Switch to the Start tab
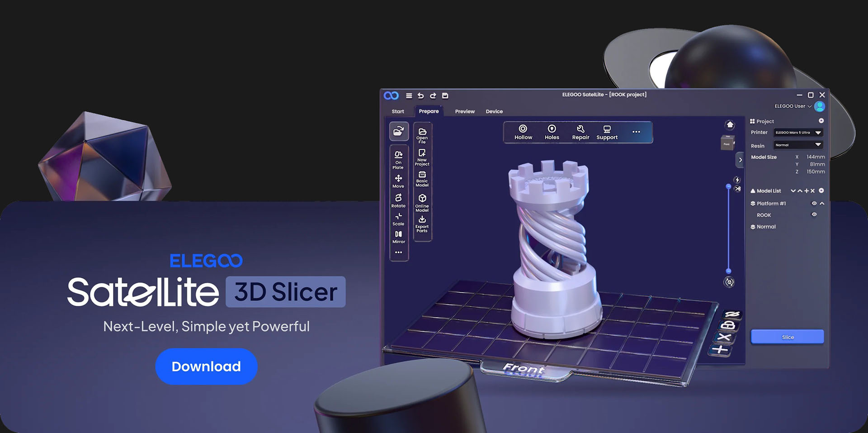The height and width of the screenshot is (433, 868). click(x=398, y=111)
